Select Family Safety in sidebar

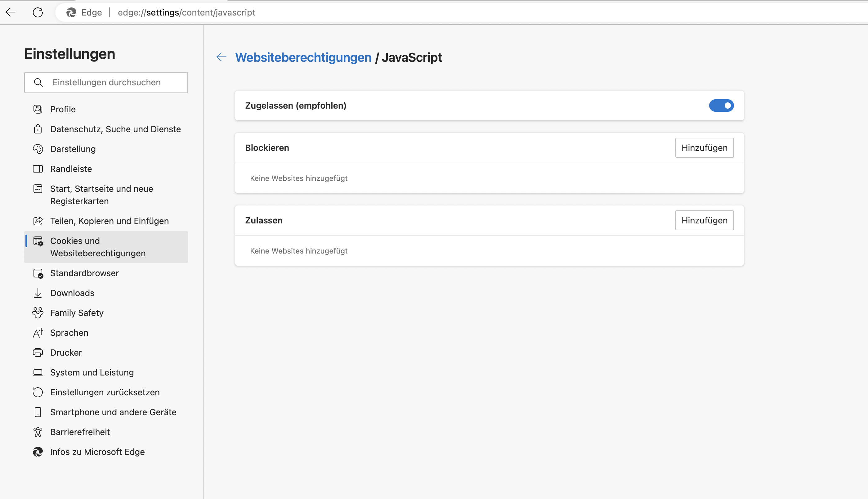pos(106,313)
